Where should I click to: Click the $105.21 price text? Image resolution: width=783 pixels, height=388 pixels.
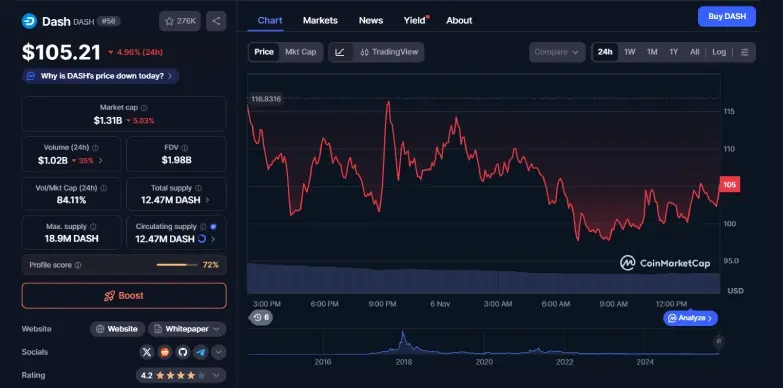click(61, 52)
